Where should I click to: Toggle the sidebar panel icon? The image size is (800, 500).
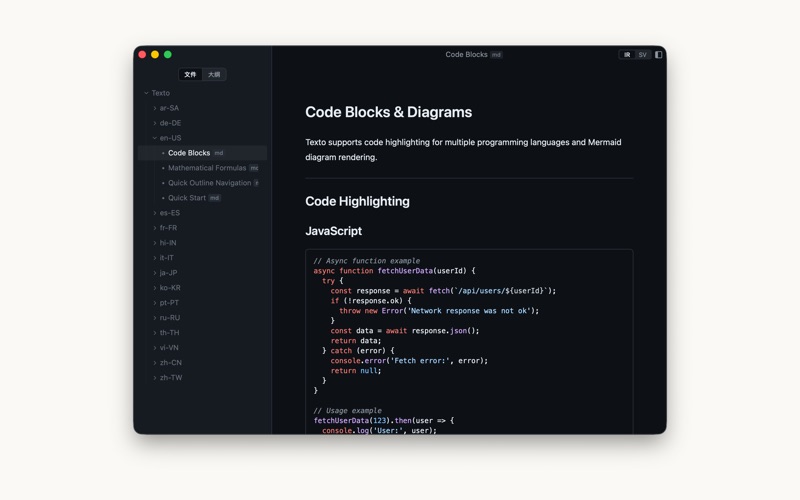(x=658, y=55)
